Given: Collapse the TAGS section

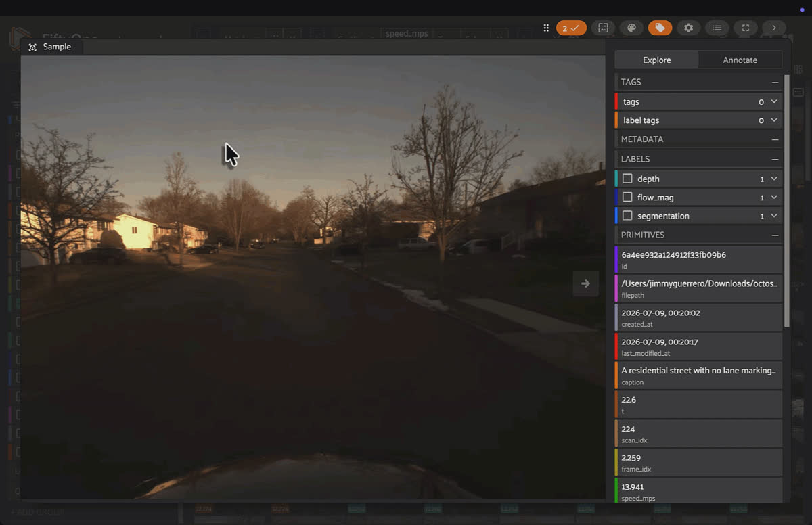Looking at the screenshot, I should coord(775,82).
